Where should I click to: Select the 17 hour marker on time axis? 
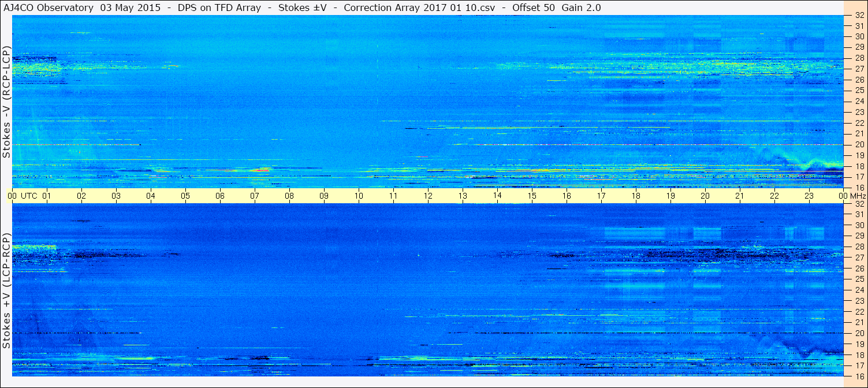(x=601, y=196)
